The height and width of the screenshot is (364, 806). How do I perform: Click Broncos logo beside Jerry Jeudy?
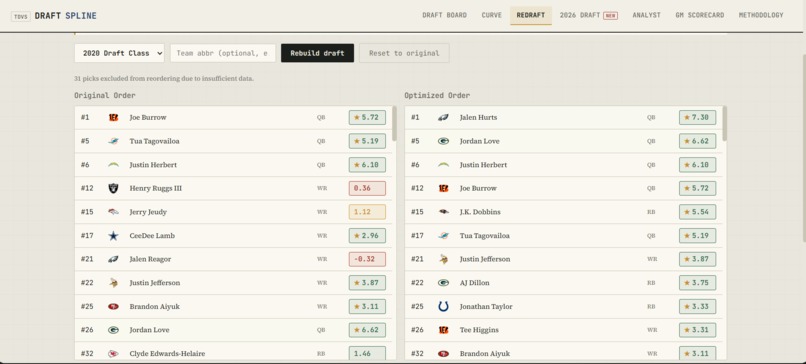tap(113, 212)
